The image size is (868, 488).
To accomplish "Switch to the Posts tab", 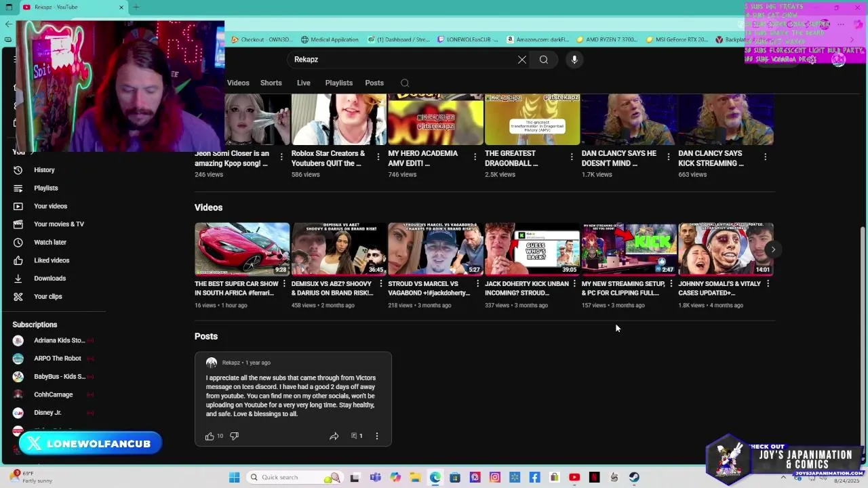I will (374, 83).
